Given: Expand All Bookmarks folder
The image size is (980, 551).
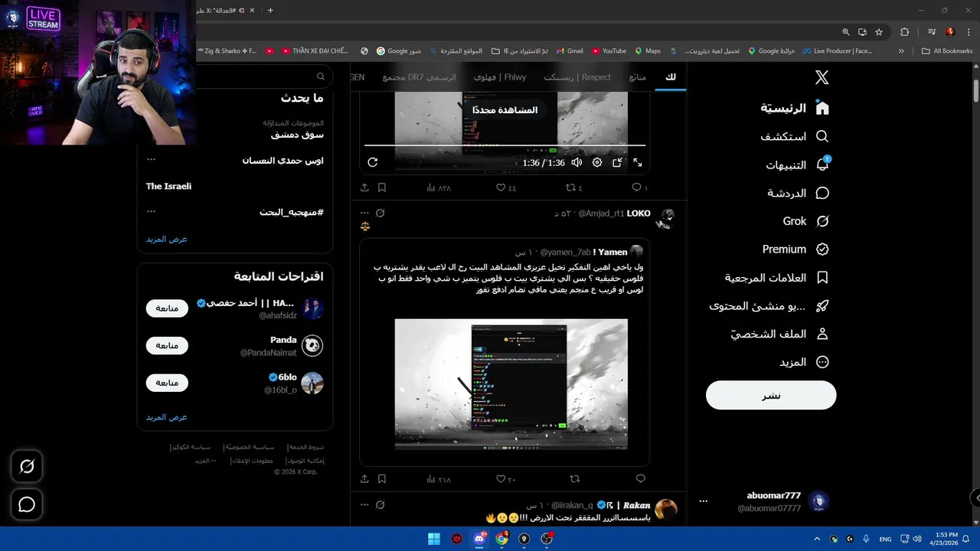Looking at the screenshot, I should coord(947,51).
